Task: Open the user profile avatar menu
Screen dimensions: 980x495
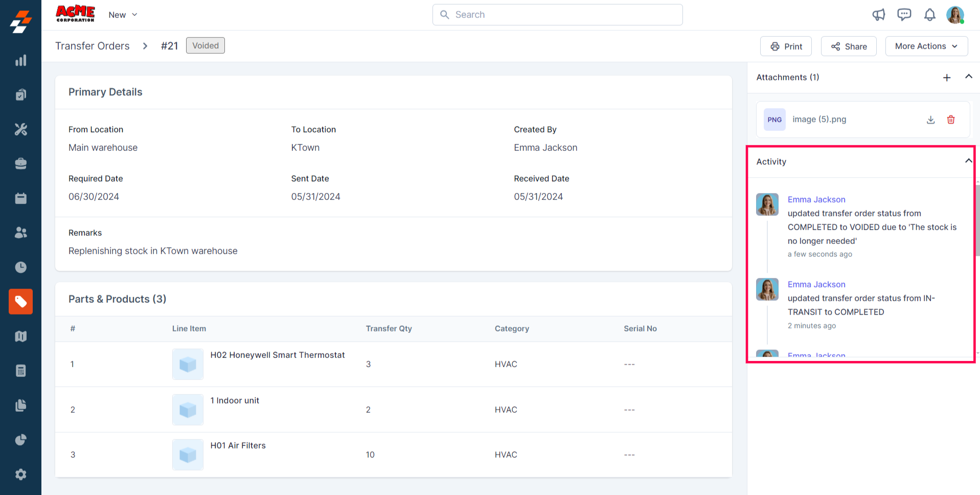Action: click(x=955, y=15)
